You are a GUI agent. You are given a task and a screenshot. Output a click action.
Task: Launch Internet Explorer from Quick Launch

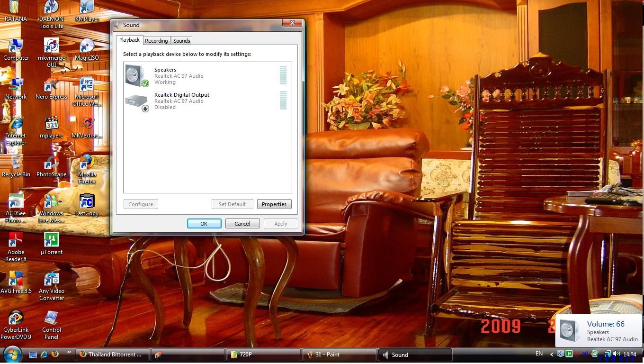(44, 354)
